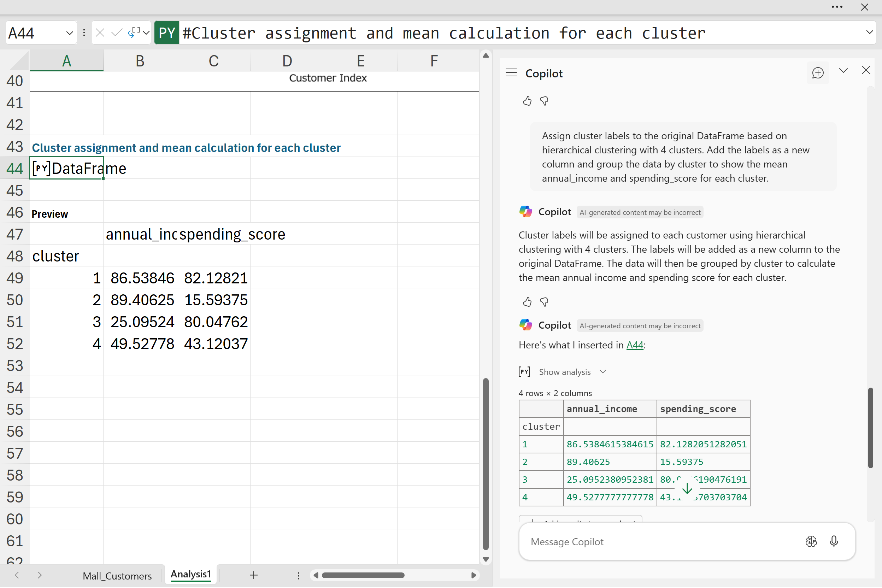Click the thumbs down on the first response

pyautogui.click(x=544, y=101)
